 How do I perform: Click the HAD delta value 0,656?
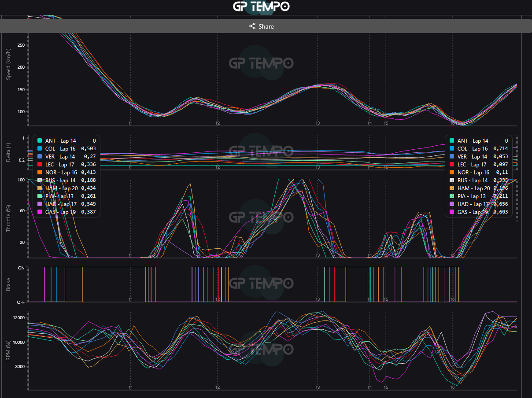pyautogui.click(x=501, y=204)
